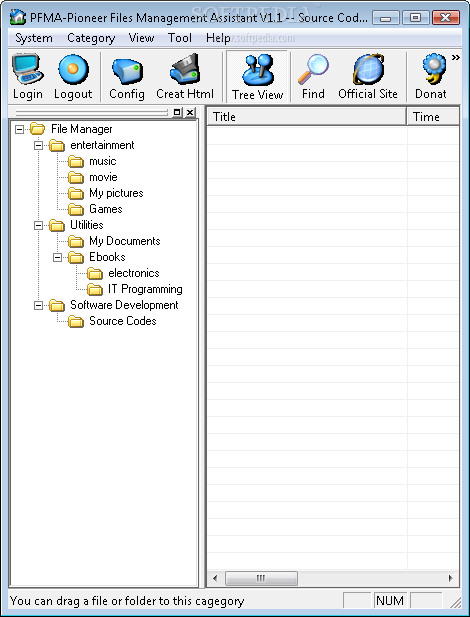Select the File Manager folder icon
Screen dimensions: 470x617
coord(37,129)
